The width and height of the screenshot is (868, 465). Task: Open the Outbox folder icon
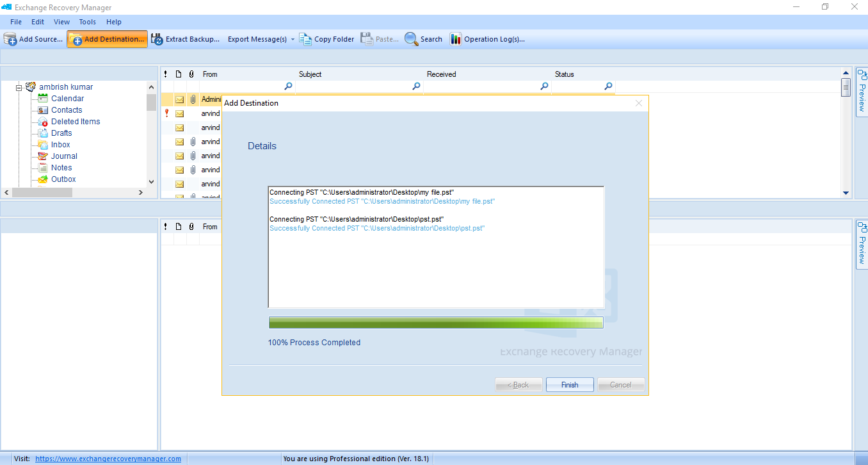(x=43, y=179)
